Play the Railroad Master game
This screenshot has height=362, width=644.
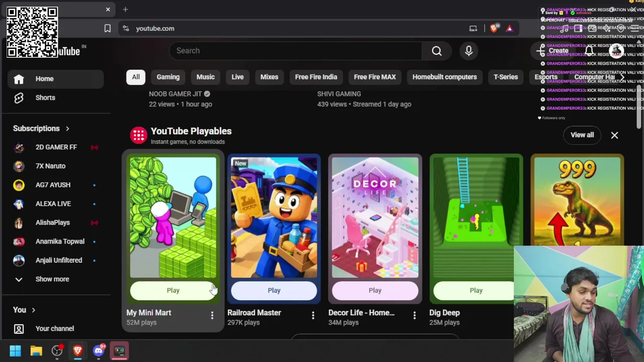[274, 291]
